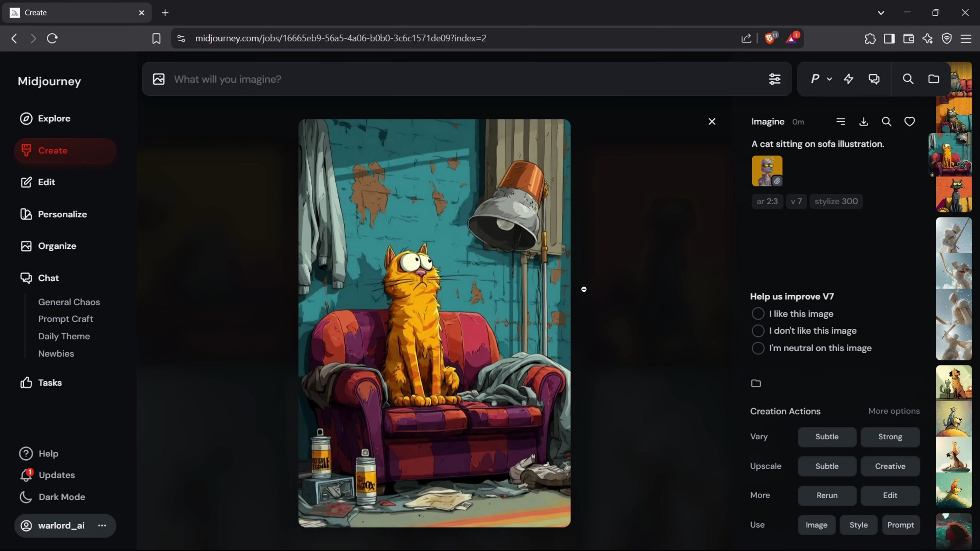Click Vary Subtle button

coord(827,437)
